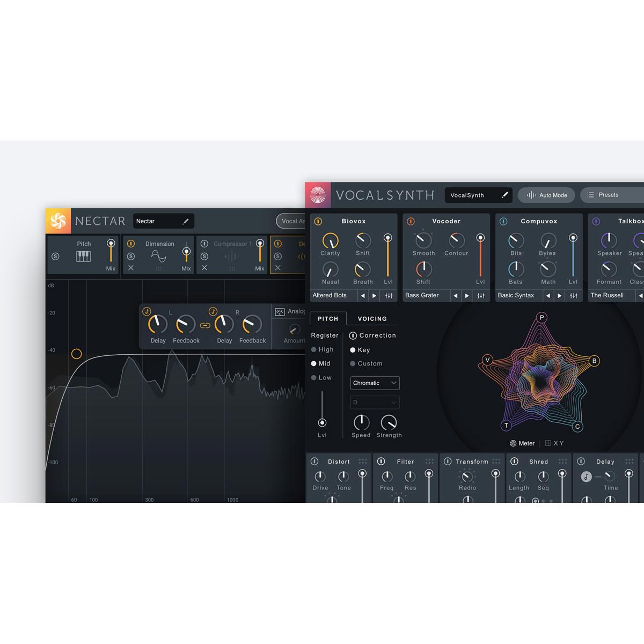Screen dimensions: 644x644
Task: Select the High register option
Action: click(314, 349)
